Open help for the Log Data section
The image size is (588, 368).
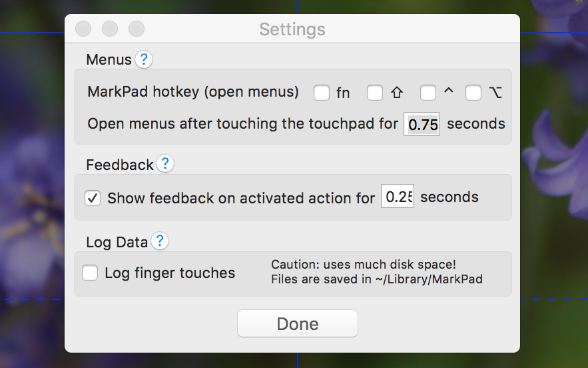[160, 241]
